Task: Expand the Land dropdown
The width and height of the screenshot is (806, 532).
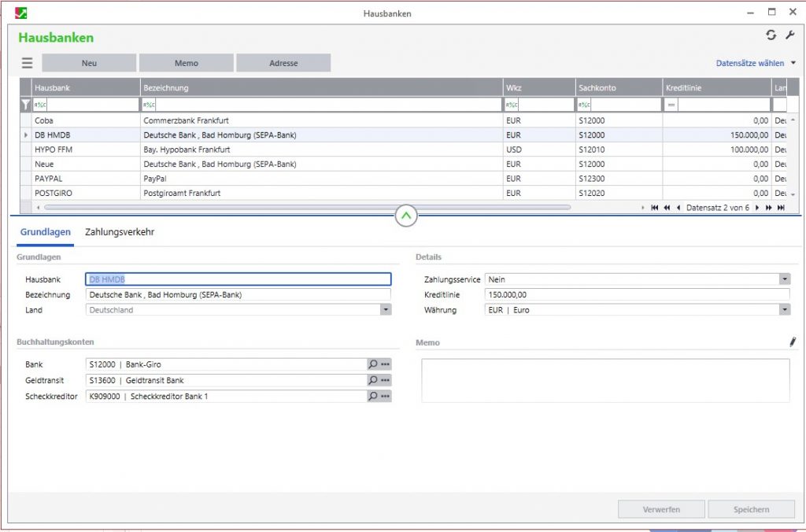Action: pyautogui.click(x=385, y=310)
